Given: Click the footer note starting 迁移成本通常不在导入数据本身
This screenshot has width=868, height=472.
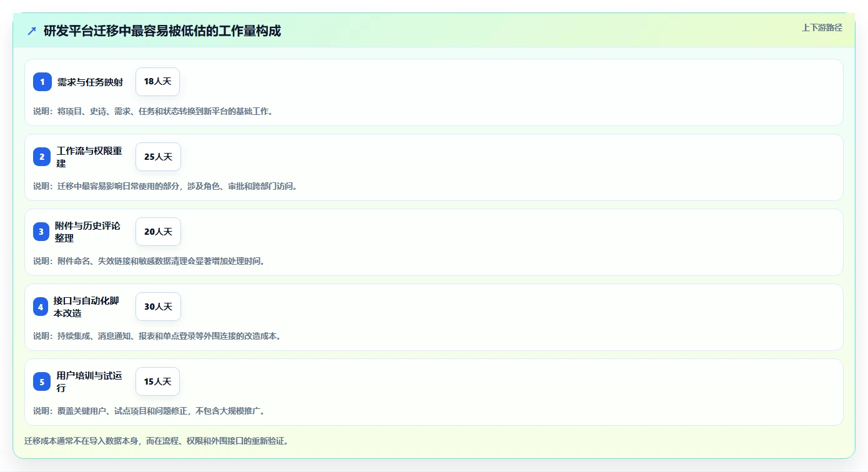Looking at the screenshot, I should click(156, 441).
